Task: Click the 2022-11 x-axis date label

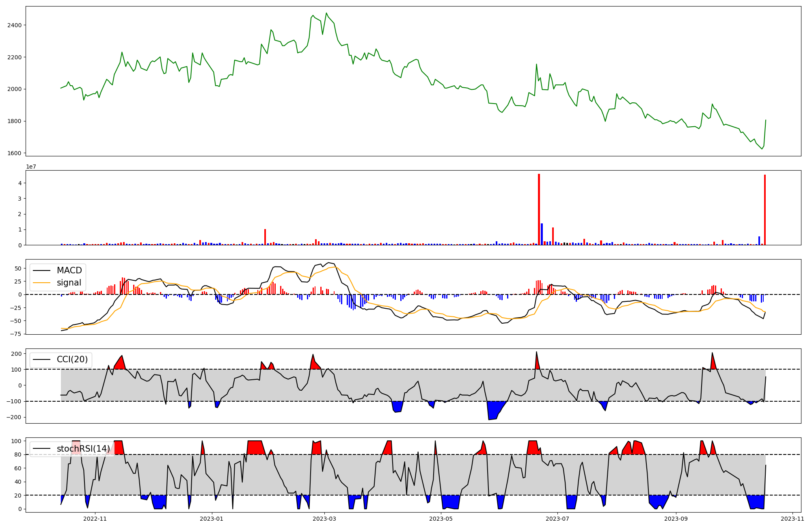Action: (x=95, y=519)
